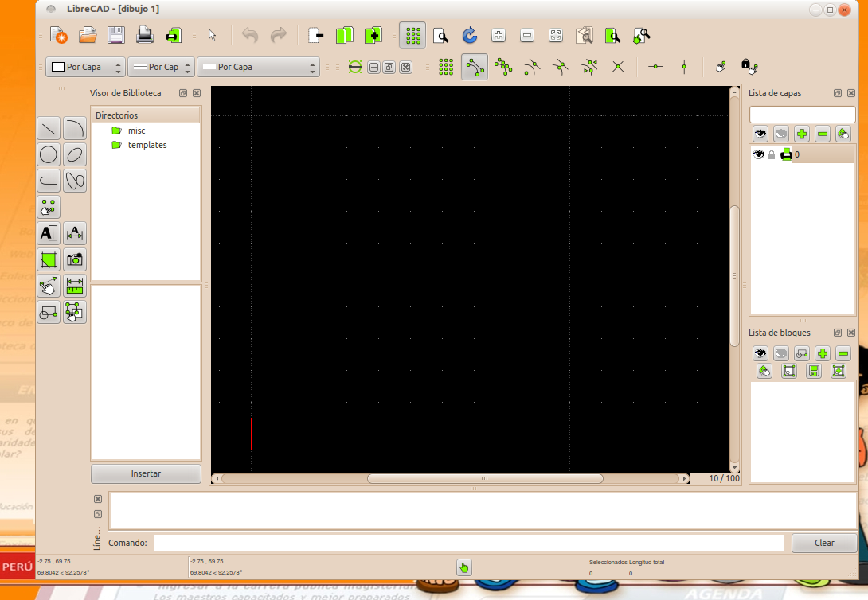Save block with the green floppy icon
The width and height of the screenshot is (868, 600).
click(x=814, y=371)
